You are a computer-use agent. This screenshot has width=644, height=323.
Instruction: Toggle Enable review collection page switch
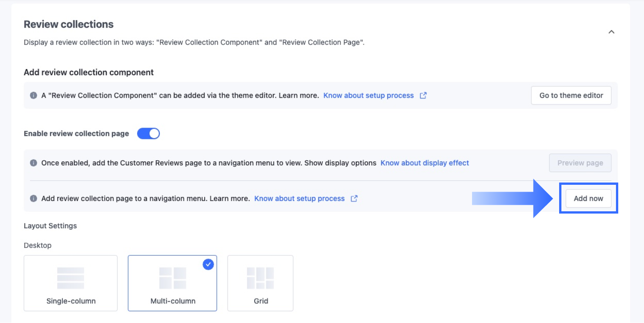(x=148, y=133)
